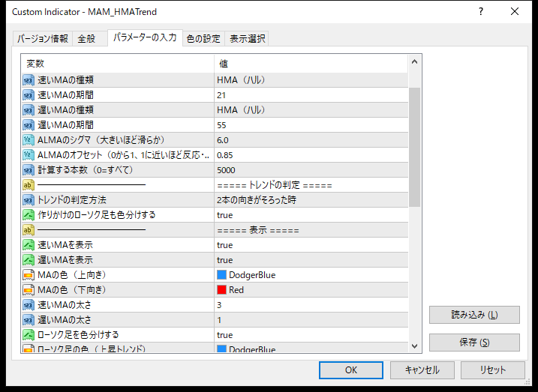Viewport: 538px width, 392px height.
Task: Click the integer icon beside トレンドの判定方法
Action: click(29, 200)
